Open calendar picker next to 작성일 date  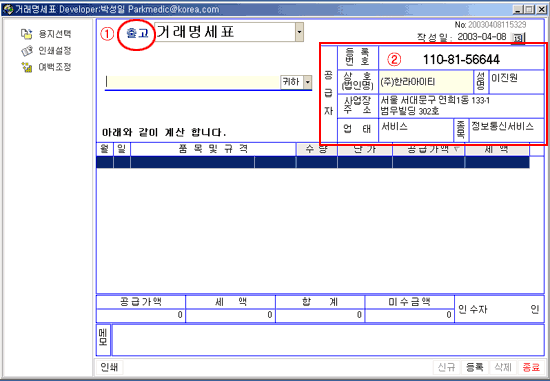coord(517,38)
